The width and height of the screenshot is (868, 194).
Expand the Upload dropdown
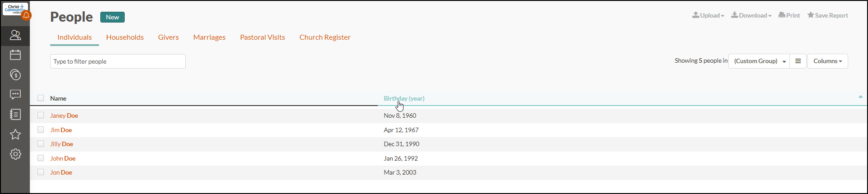pos(708,15)
